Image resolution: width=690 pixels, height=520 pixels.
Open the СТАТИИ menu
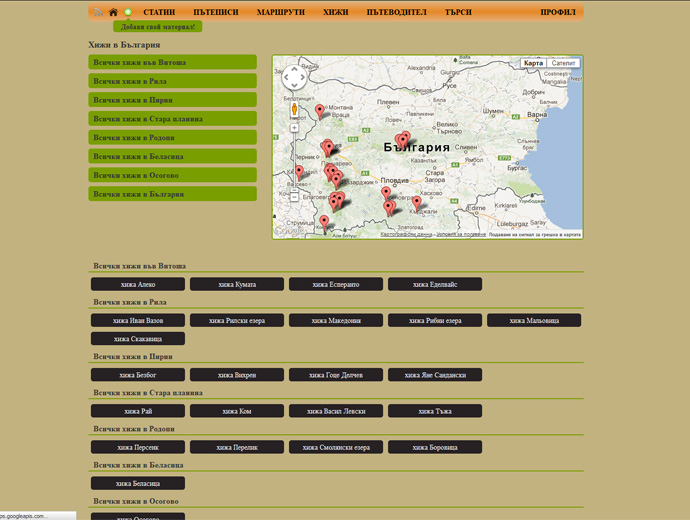(159, 12)
